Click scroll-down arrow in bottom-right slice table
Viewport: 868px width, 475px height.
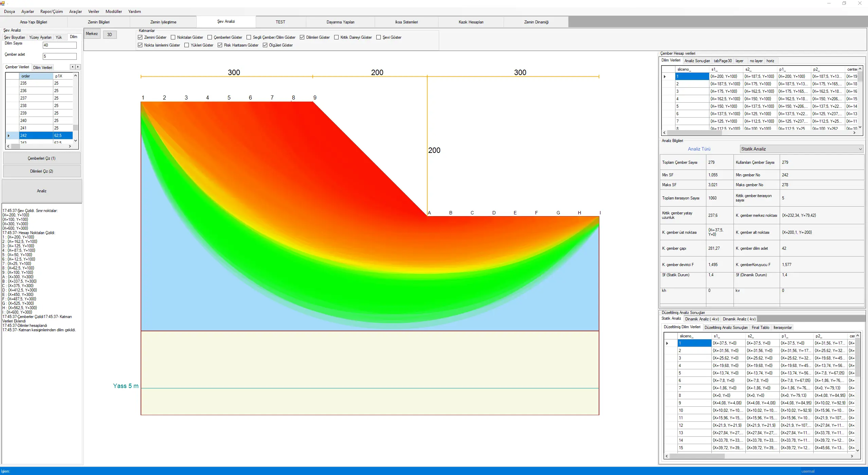(x=857, y=451)
